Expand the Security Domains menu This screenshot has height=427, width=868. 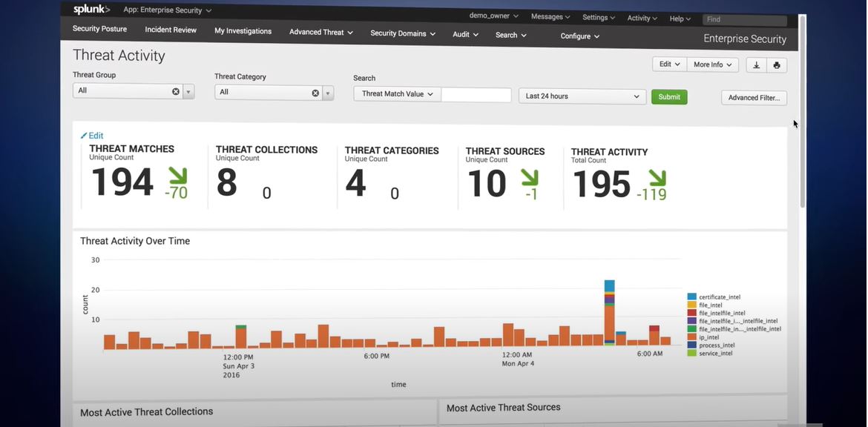pos(403,33)
